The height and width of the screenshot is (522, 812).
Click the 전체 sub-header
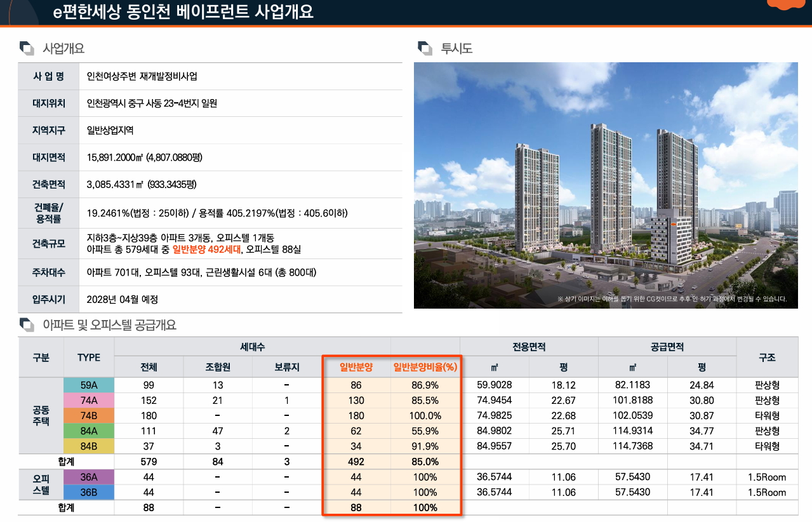[x=149, y=367]
